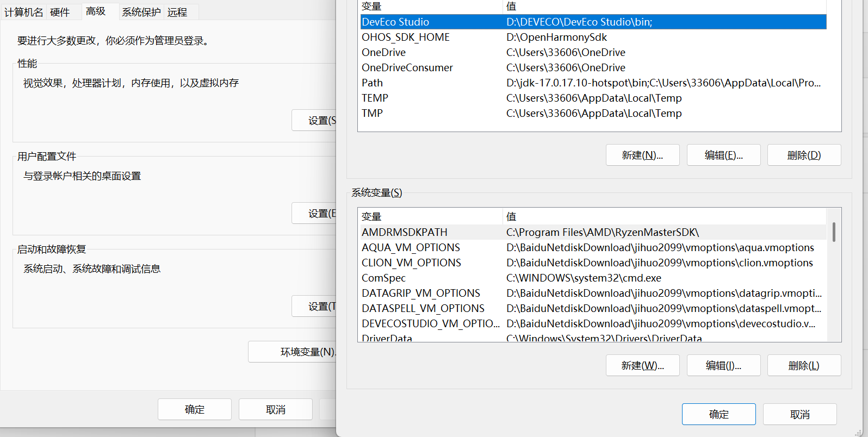The image size is (868, 437).
Task: Open 设置 button under 启动和故障恢复
Action: pyautogui.click(x=314, y=306)
